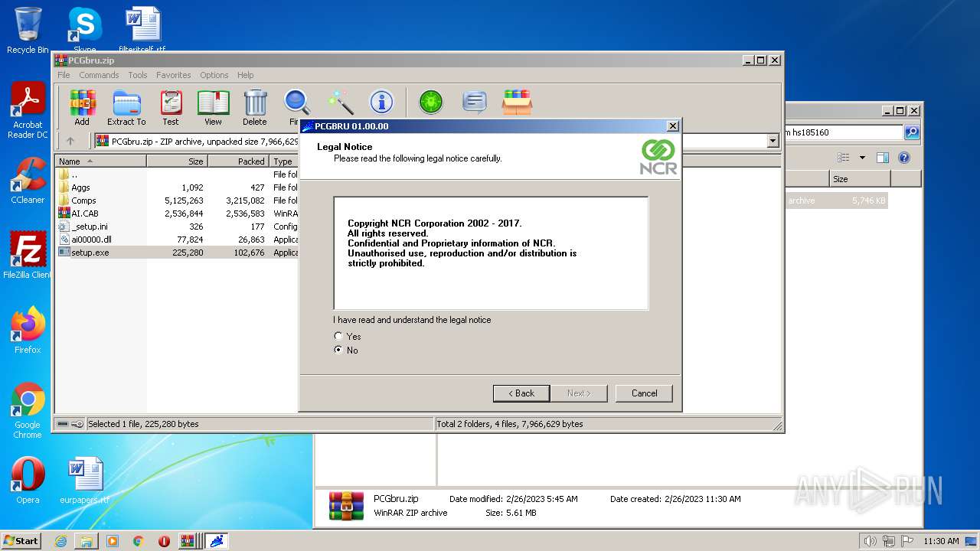
Task: Click Opera icon in taskbar
Action: click(x=164, y=541)
